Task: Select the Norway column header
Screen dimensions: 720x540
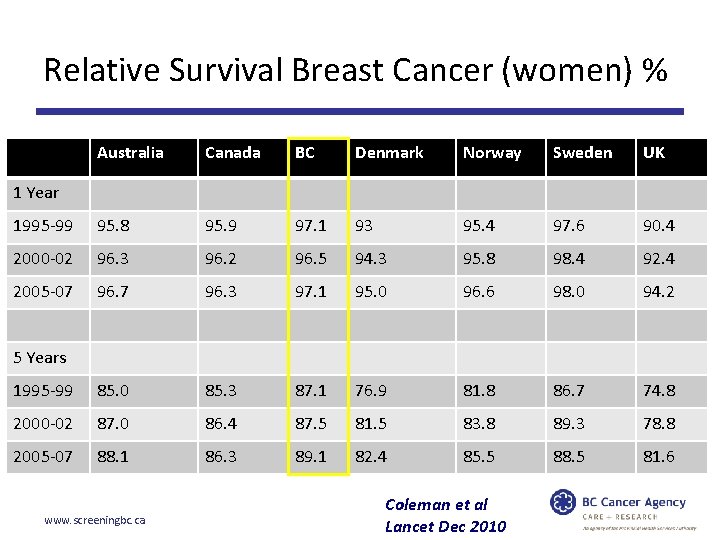Action: (x=492, y=153)
